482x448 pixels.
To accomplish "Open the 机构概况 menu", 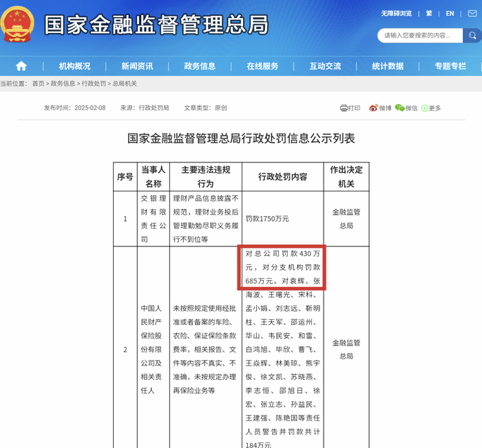I will (x=74, y=66).
